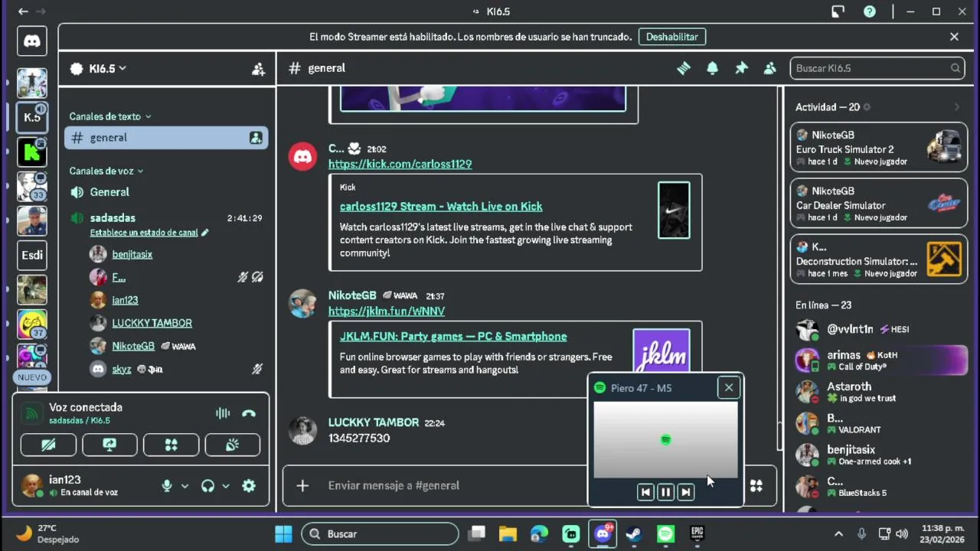This screenshot has width=980, height=551.
Task: Toggle member list visibility icon
Action: pos(770,68)
